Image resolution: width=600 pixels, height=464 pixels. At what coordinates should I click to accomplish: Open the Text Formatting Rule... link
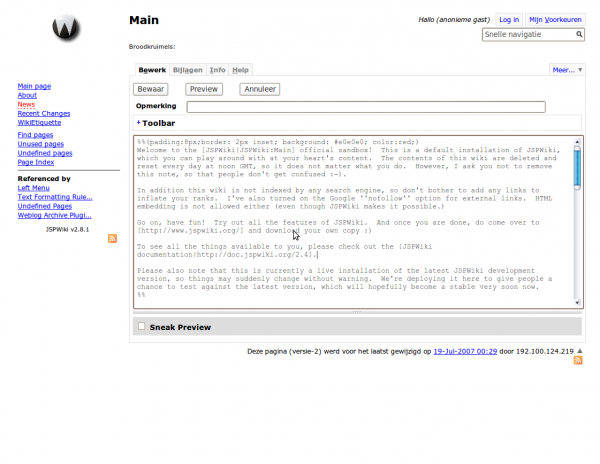click(x=55, y=197)
